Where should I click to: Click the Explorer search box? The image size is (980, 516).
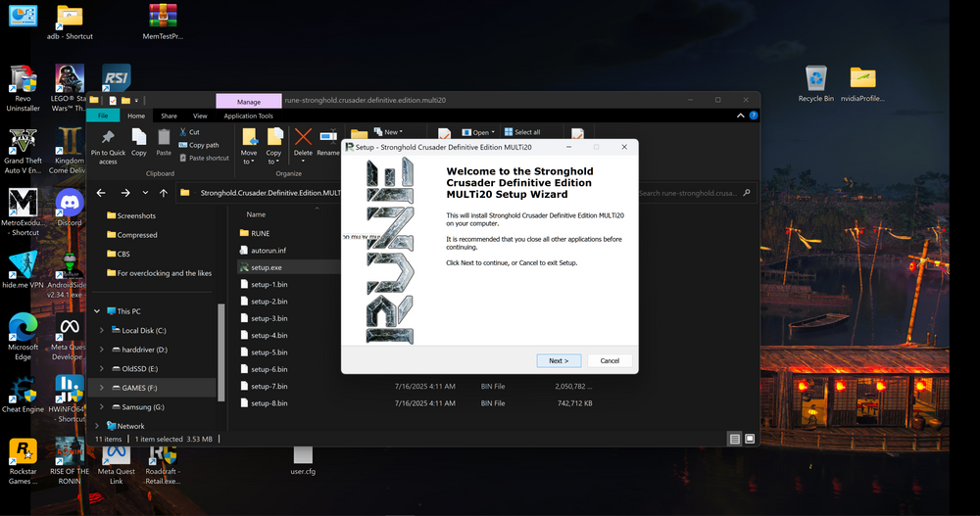[x=695, y=193]
